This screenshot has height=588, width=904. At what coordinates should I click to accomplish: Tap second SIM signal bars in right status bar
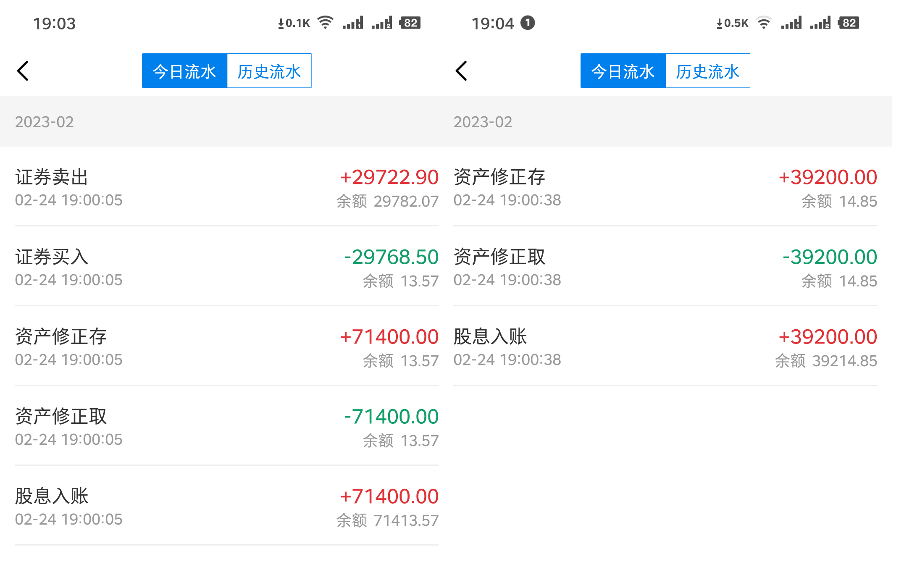820,23
